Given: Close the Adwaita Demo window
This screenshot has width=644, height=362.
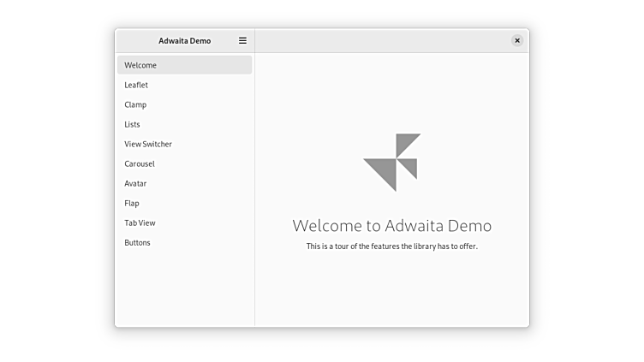Looking at the screenshot, I should click(517, 40).
